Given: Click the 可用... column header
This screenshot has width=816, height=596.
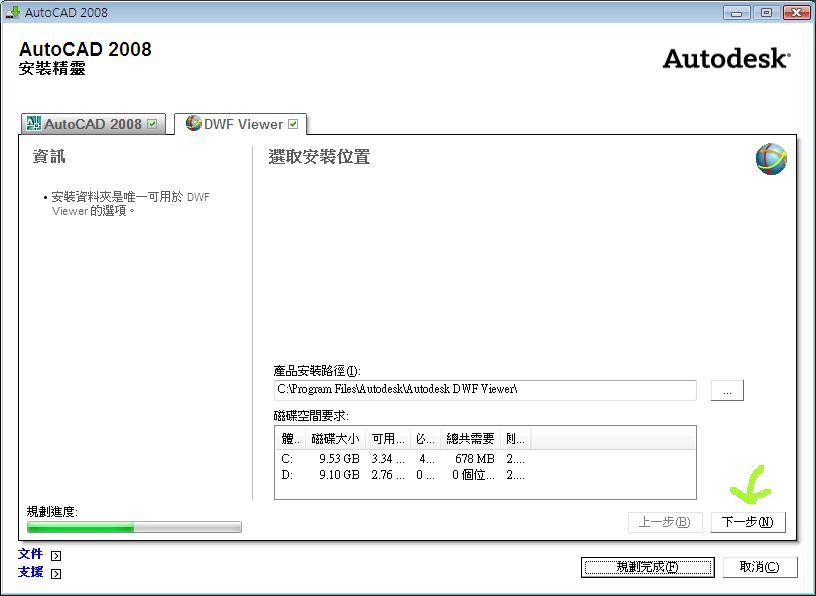Looking at the screenshot, I should point(388,439).
